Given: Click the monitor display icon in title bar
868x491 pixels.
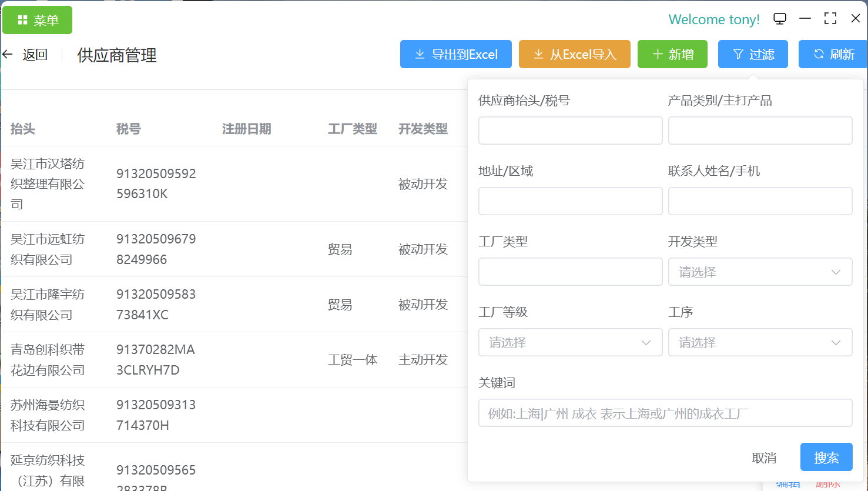Looking at the screenshot, I should (779, 19).
